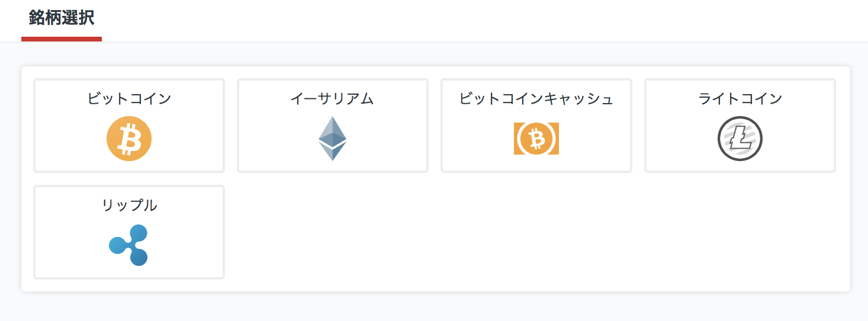This screenshot has height=321, width=868.
Task: Choose the Ethereum card right of its logo
Action: pos(388,139)
